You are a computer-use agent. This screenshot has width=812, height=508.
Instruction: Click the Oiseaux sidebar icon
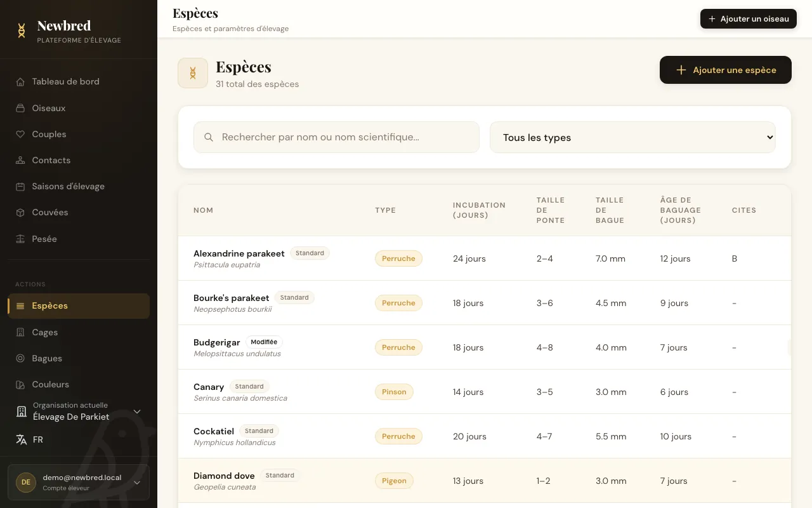point(20,108)
